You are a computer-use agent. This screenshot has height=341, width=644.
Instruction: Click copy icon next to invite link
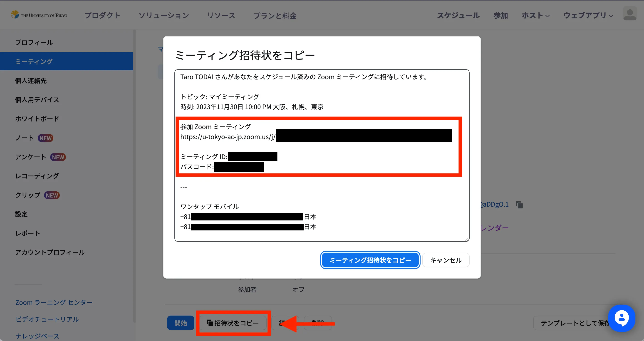pos(519,205)
